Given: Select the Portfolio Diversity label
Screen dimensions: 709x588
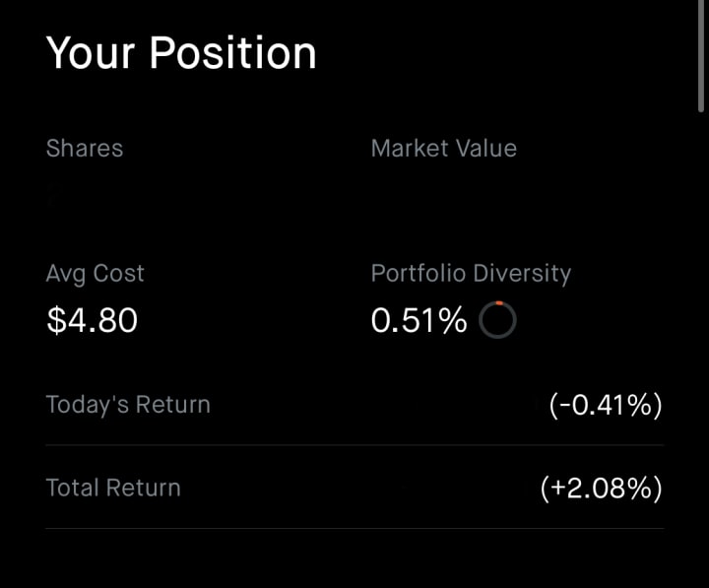Looking at the screenshot, I should (471, 274).
